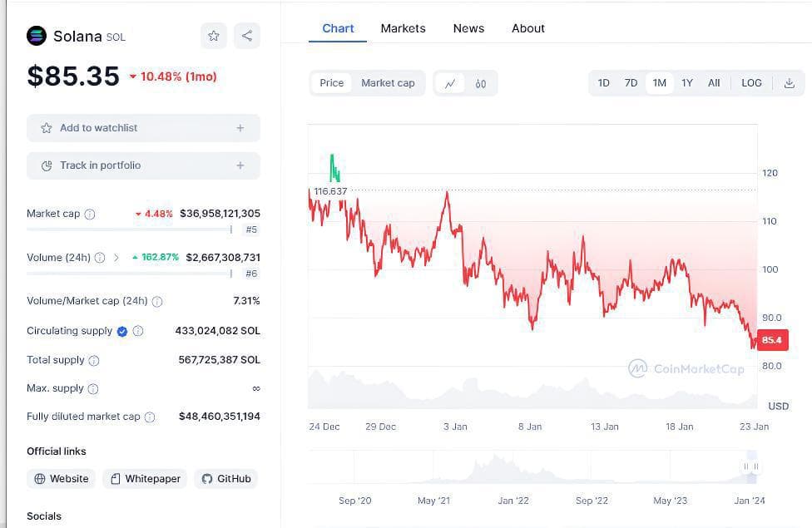Toggle chart to Market cap view
This screenshot has width=812, height=528.
[388, 83]
